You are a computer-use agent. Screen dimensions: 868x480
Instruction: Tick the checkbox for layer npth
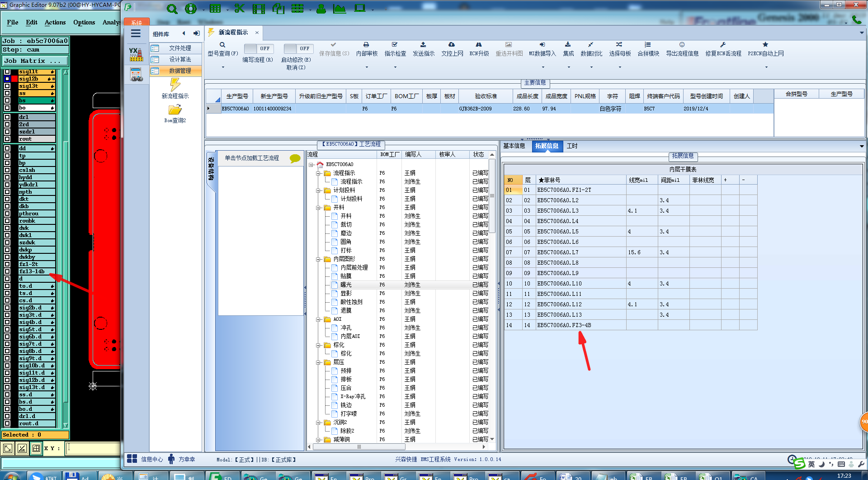7,192
